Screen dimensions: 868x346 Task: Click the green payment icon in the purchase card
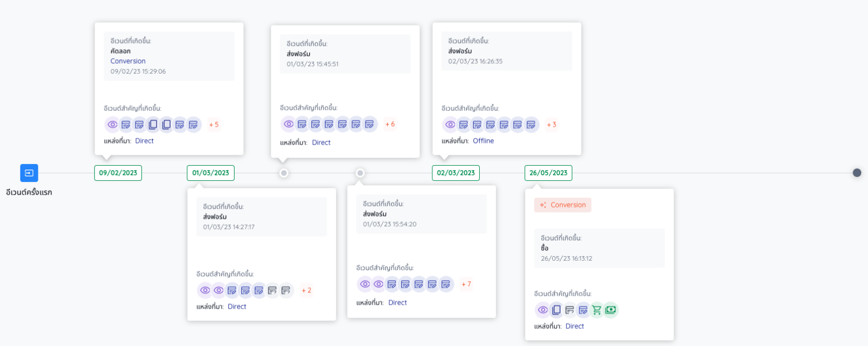[611, 310]
